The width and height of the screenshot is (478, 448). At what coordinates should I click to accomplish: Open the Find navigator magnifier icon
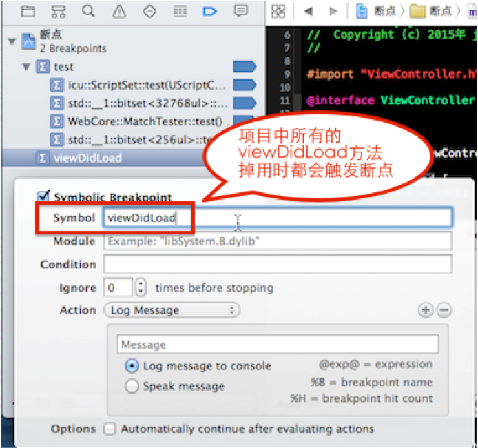pos(88,11)
